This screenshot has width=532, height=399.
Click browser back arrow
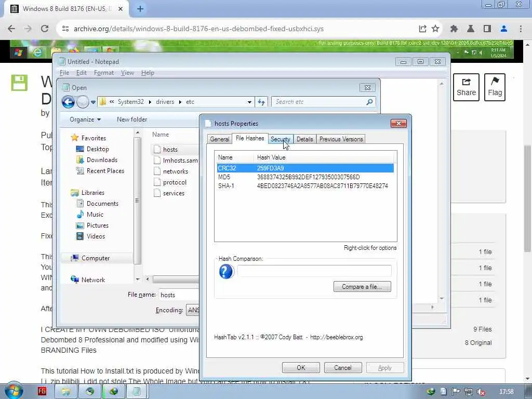pos(11,29)
